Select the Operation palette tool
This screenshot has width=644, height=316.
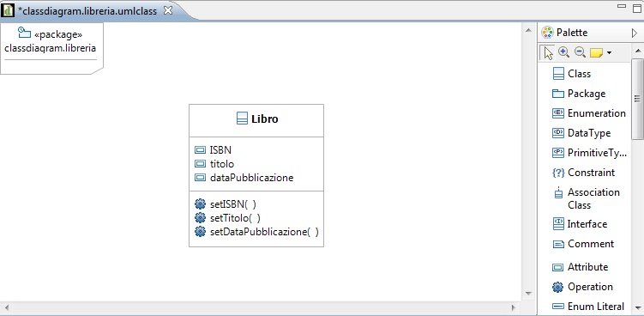point(582,287)
